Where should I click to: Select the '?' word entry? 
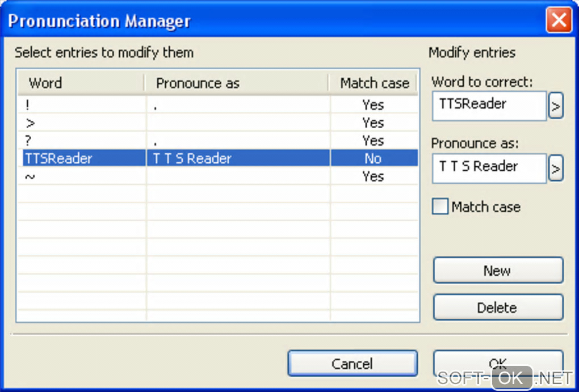coord(28,141)
